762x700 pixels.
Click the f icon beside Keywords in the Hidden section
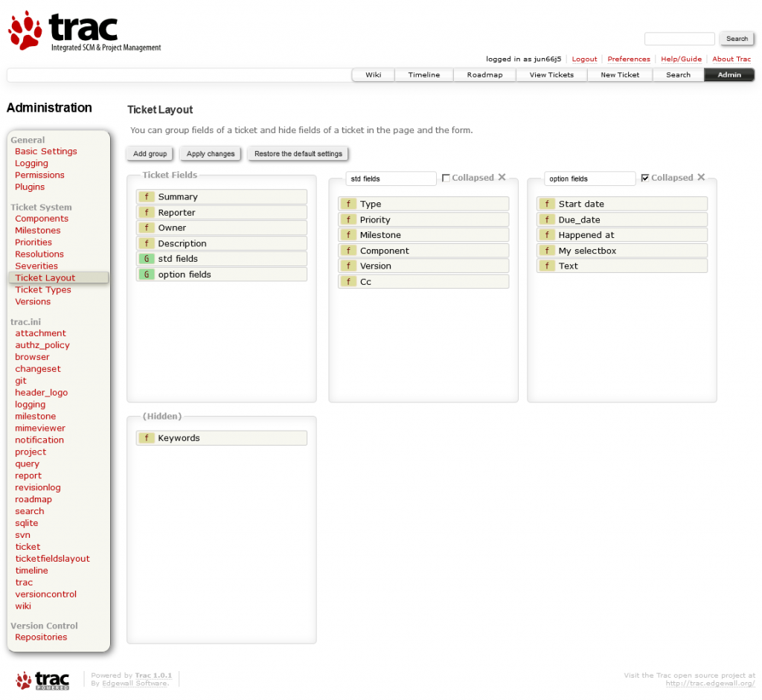pos(147,437)
